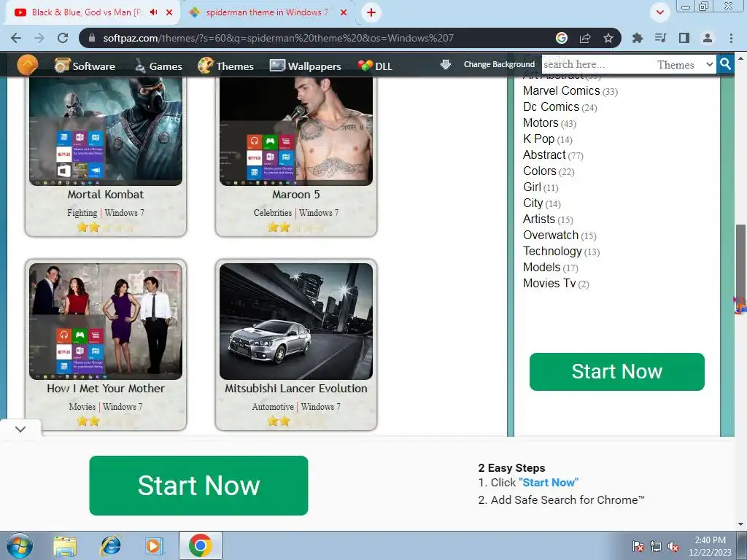
Task: Click the bottom banner Start Now button
Action: pos(198,485)
